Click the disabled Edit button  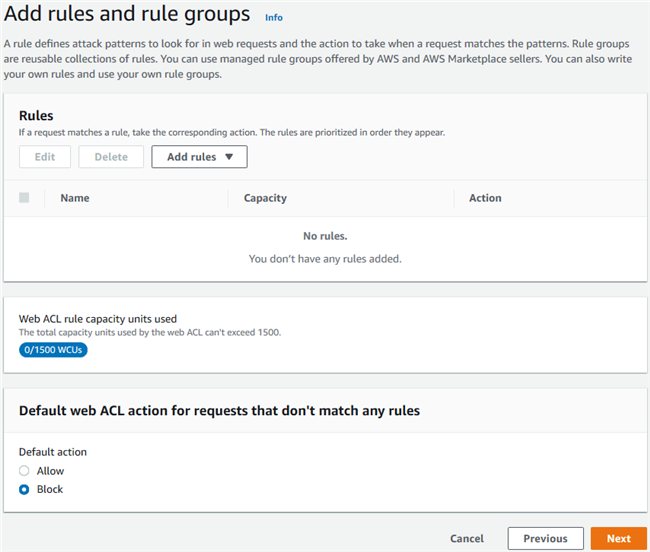[x=45, y=157]
